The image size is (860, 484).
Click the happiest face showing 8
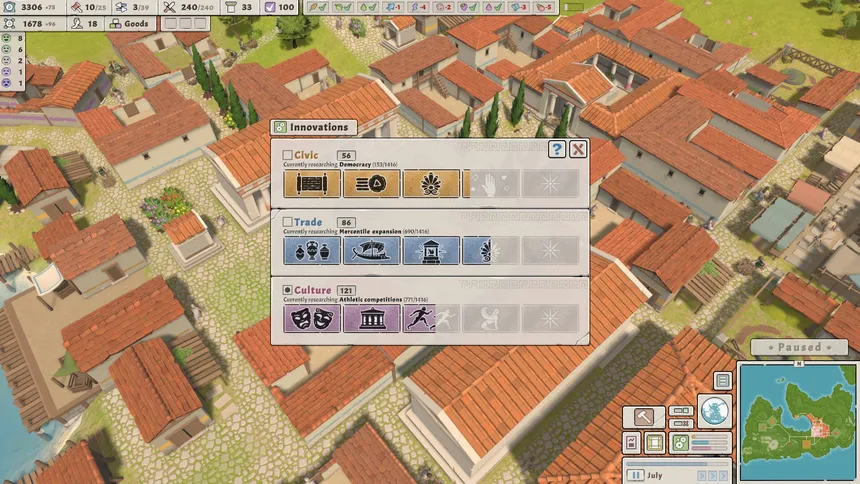coord(13,38)
